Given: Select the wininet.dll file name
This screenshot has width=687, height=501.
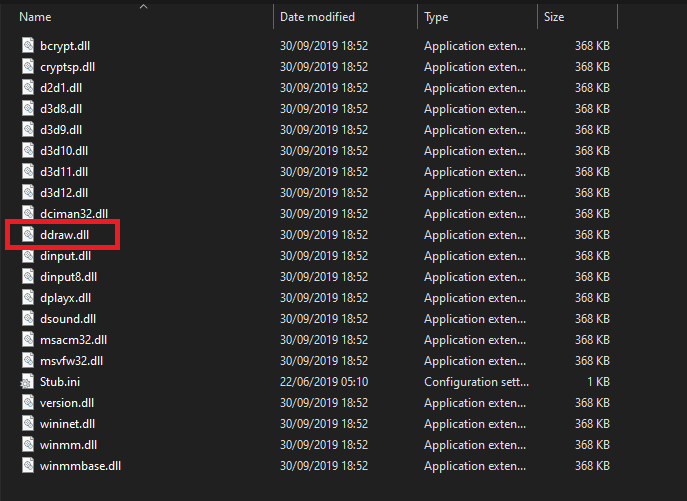Looking at the screenshot, I should (x=67, y=424).
